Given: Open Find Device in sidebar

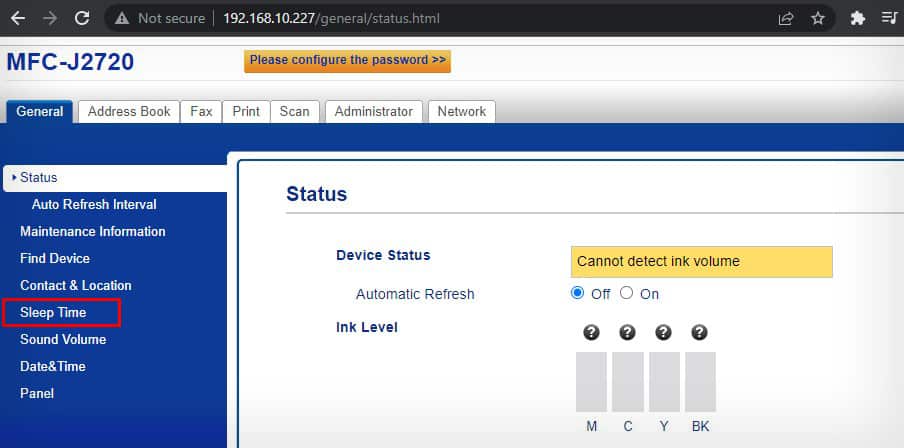Looking at the screenshot, I should pyautogui.click(x=55, y=259).
